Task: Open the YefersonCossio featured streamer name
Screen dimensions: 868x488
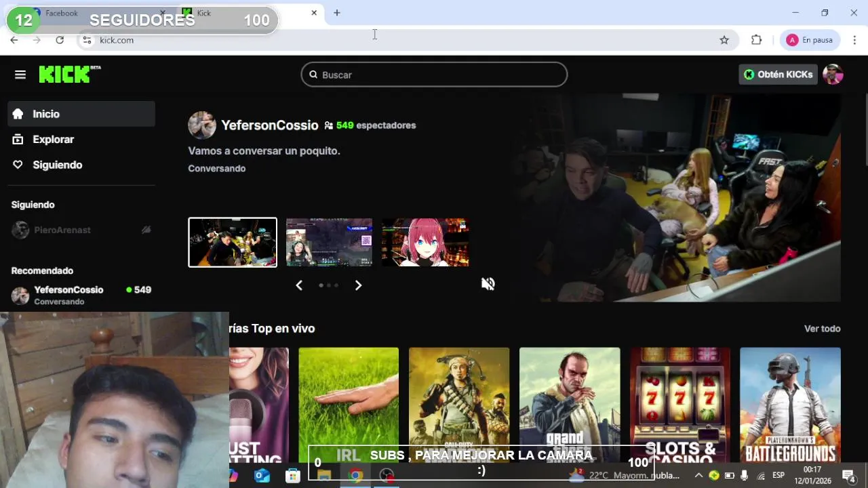Action: point(269,125)
